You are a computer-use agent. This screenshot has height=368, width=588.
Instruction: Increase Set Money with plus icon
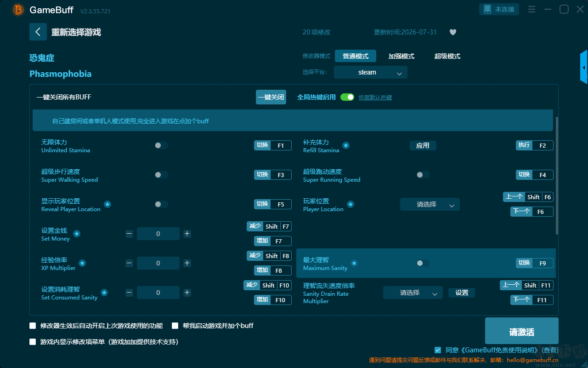[x=187, y=234]
